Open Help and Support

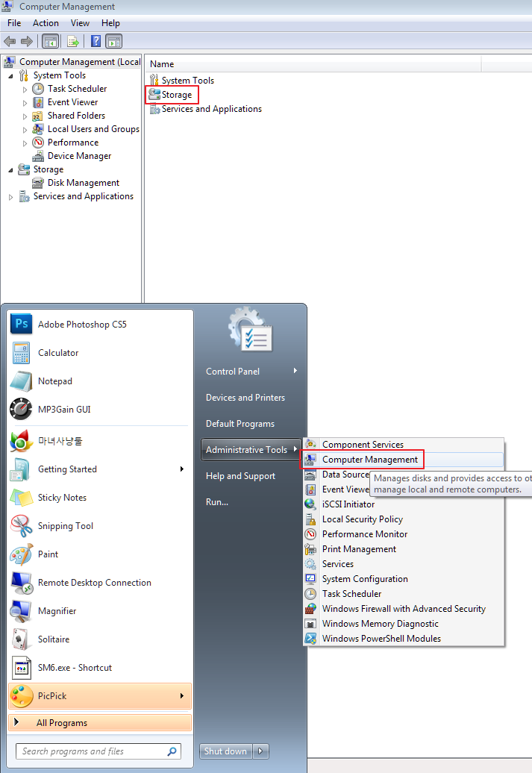coord(251,476)
